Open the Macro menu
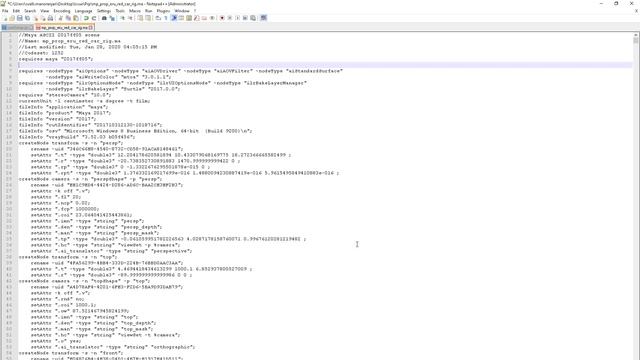640x360 pixels. [x=135, y=11]
